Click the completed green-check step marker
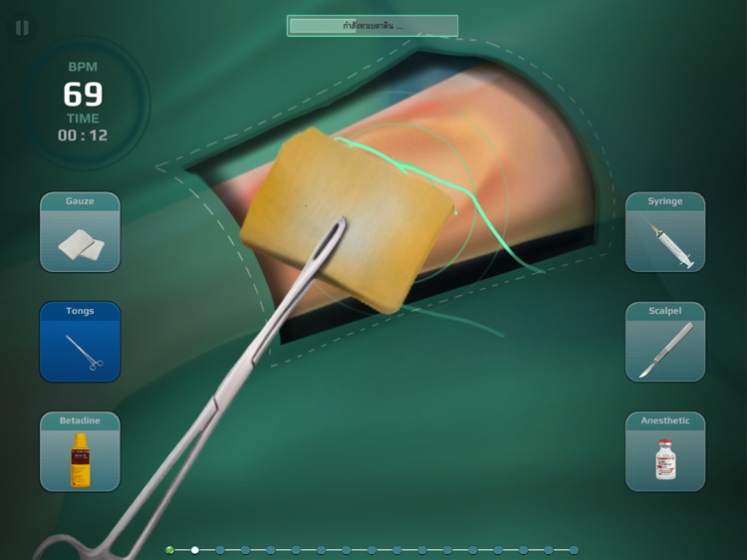747x560 pixels. point(169,550)
